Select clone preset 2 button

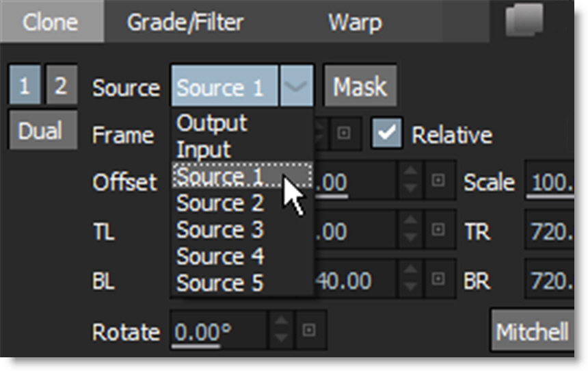coord(60,86)
